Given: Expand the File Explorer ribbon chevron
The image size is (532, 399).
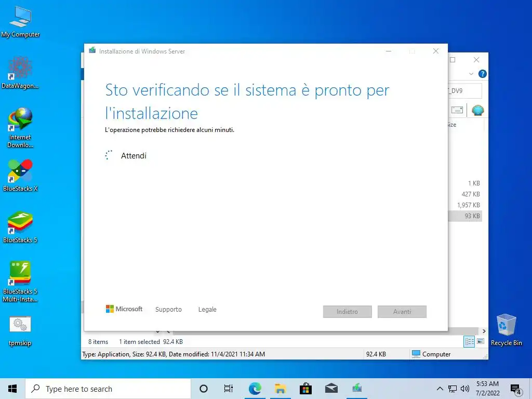Looking at the screenshot, I should (471, 74).
